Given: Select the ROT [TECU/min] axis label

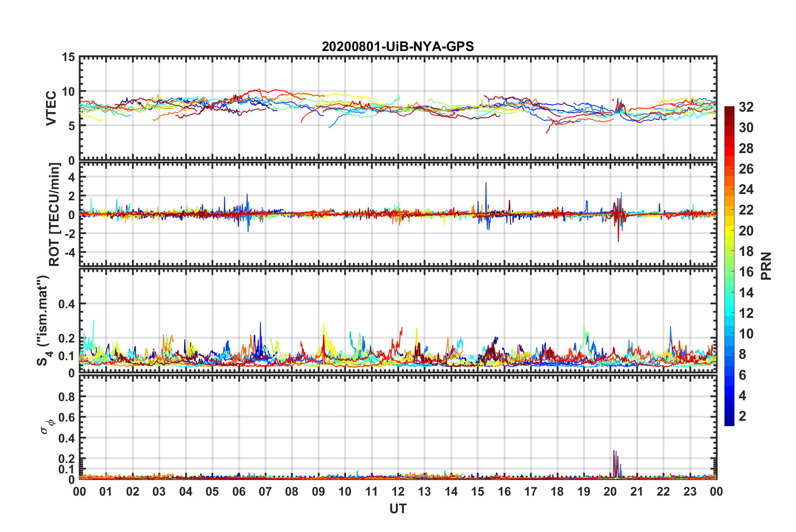Looking at the screenshot, I should (54, 214).
